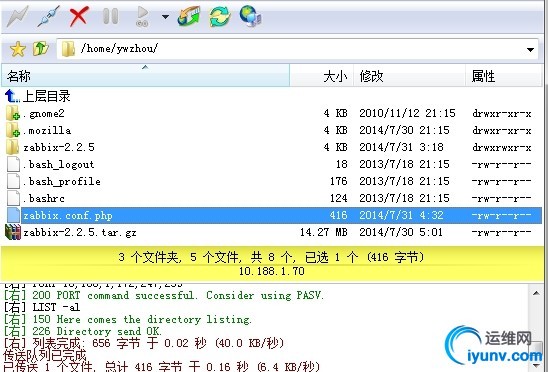Click the zabbix-2.2.5 folder icon
548x372 pixels.
[12, 147]
